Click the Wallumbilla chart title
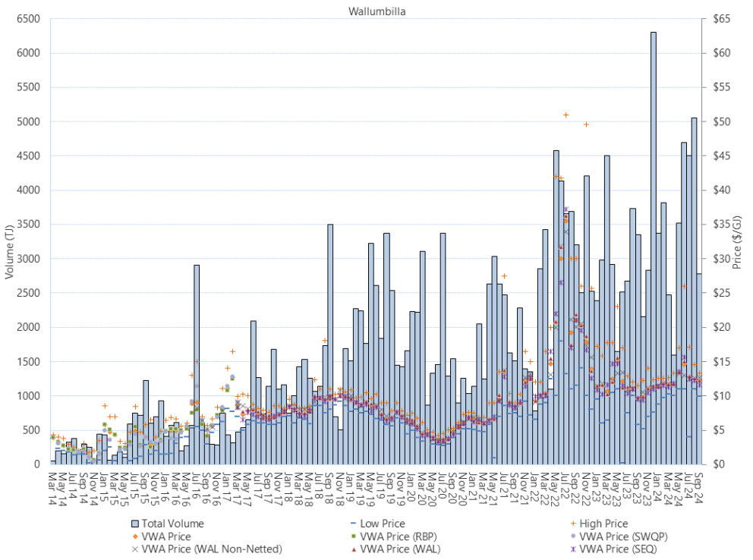Viewport: 753px width, 560px height. pyautogui.click(x=377, y=11)
